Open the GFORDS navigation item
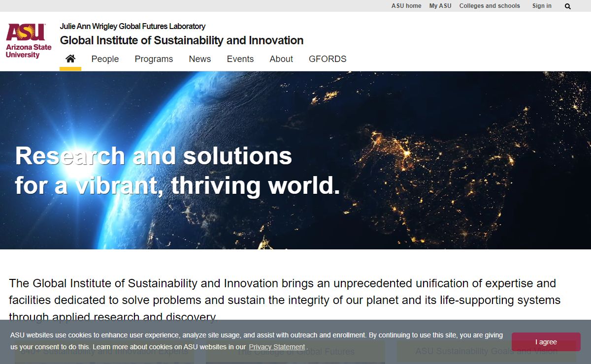This screenshot has height=364, width=591. pos(328,59)
